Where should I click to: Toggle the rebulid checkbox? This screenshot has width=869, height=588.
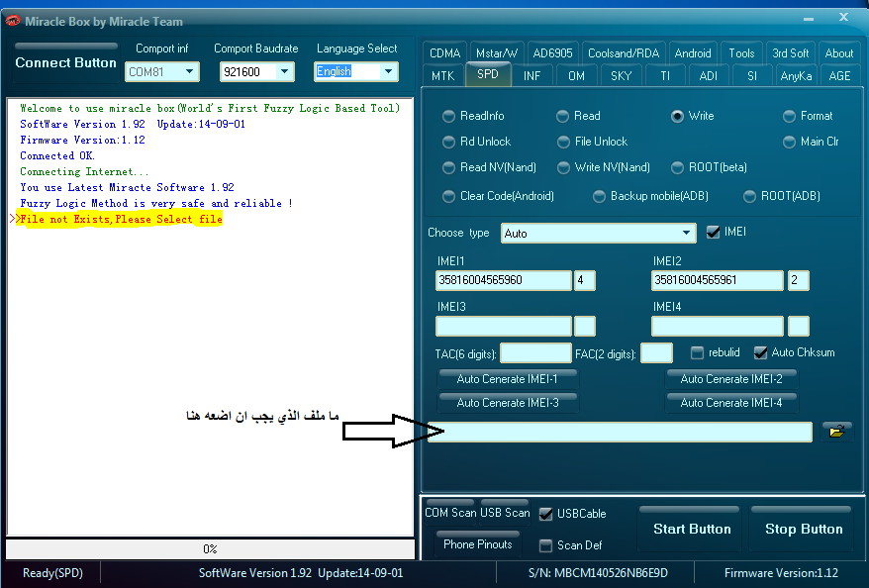[x=697, y=352]
